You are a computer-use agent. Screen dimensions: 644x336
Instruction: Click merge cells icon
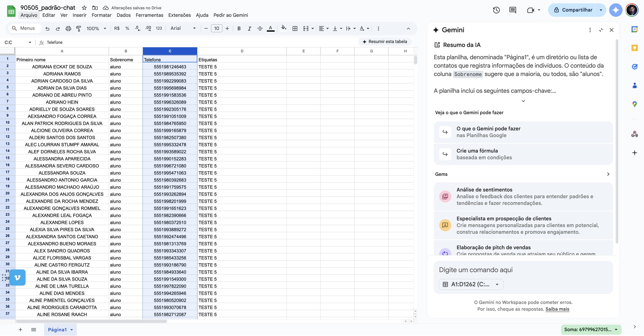coord(306,28)
